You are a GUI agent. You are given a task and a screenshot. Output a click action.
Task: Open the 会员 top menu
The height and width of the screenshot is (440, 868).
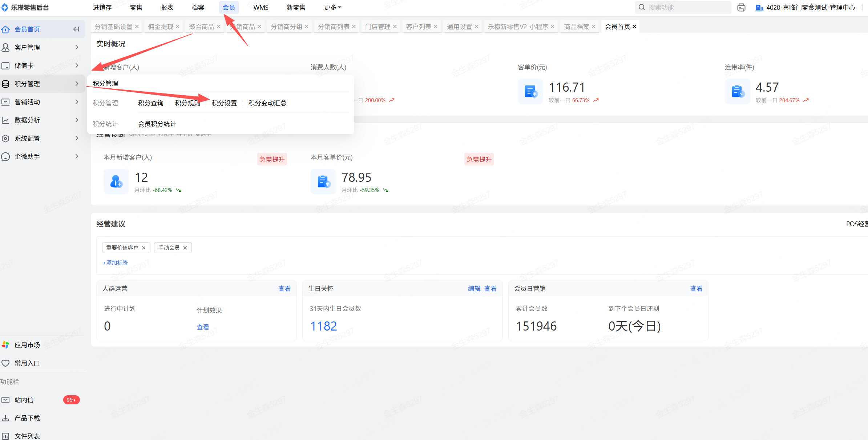pos(229,7)
